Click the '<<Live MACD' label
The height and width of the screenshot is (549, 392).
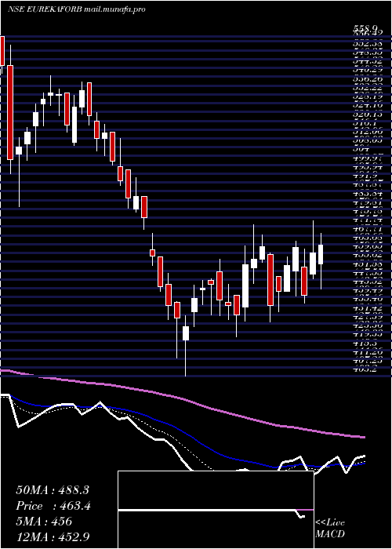(330, 529)
